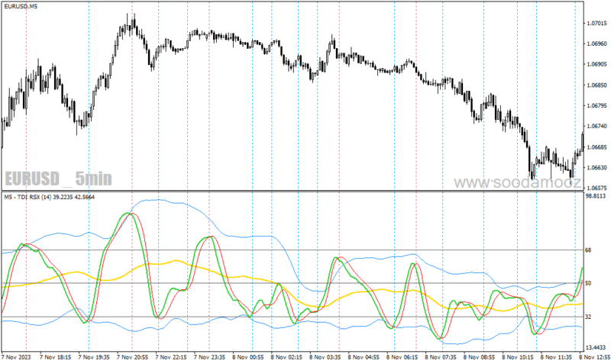Click the 1.06960 price axis label

(596, 43)
